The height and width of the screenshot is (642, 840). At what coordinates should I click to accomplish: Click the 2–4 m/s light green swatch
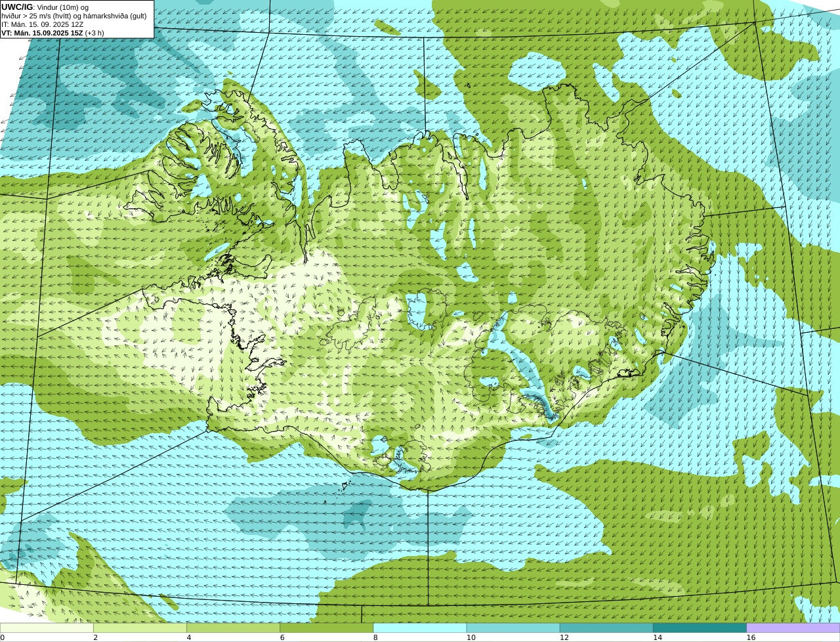click(x=140, y=628)
